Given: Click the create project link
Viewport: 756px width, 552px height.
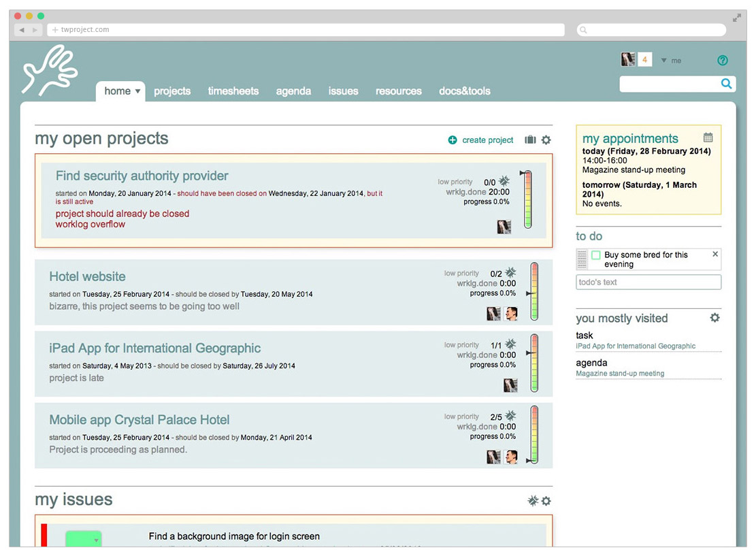Looking at the screenshot, I should 487,140.
